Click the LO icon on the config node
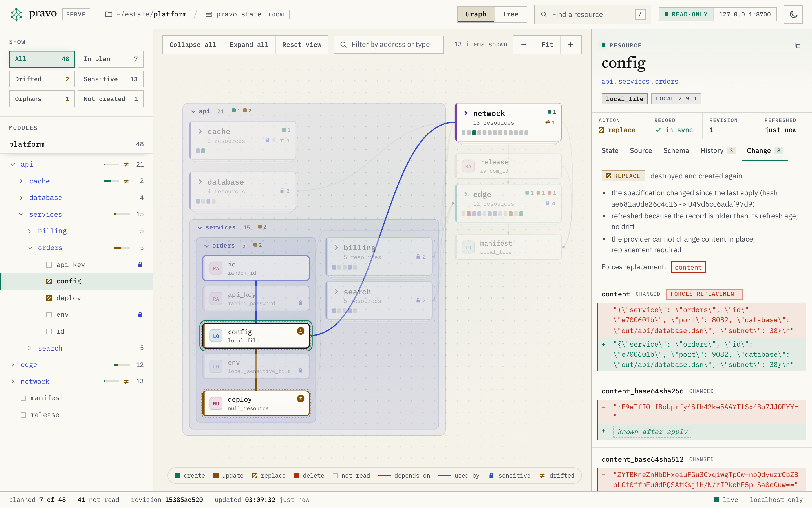812x508 pixels. click(x=216, y=336)
